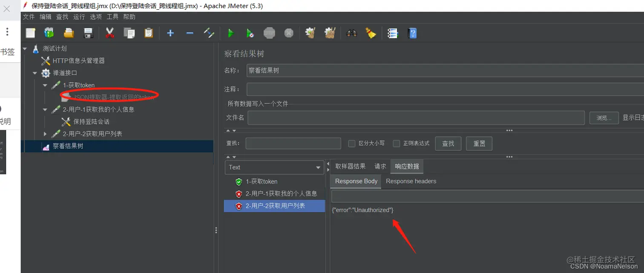
Task: Click the Stop test icon
Action: pos(269,33)
